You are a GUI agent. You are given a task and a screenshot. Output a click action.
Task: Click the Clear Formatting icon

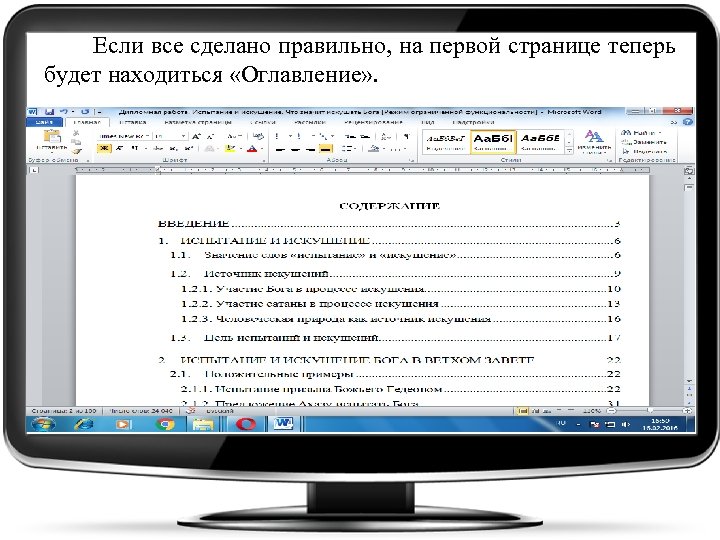(259, 136)
